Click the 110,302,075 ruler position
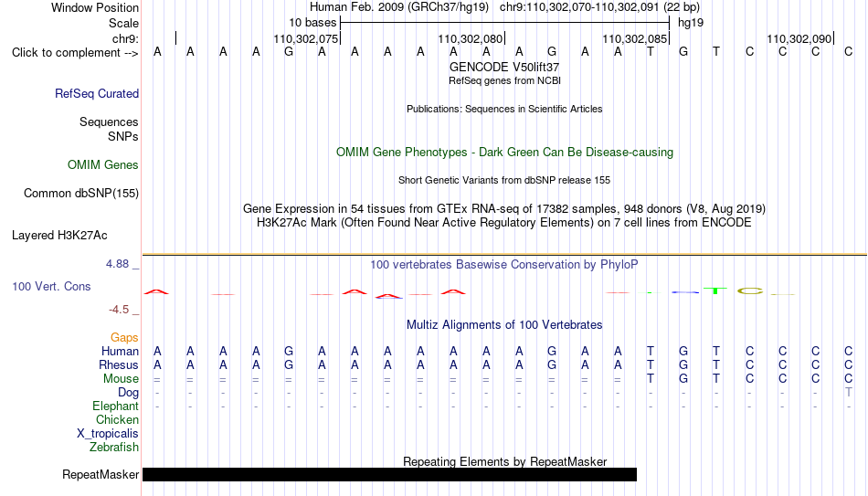Screen dimensions: 868x496 pyautogui.click(x=305, y=39)
